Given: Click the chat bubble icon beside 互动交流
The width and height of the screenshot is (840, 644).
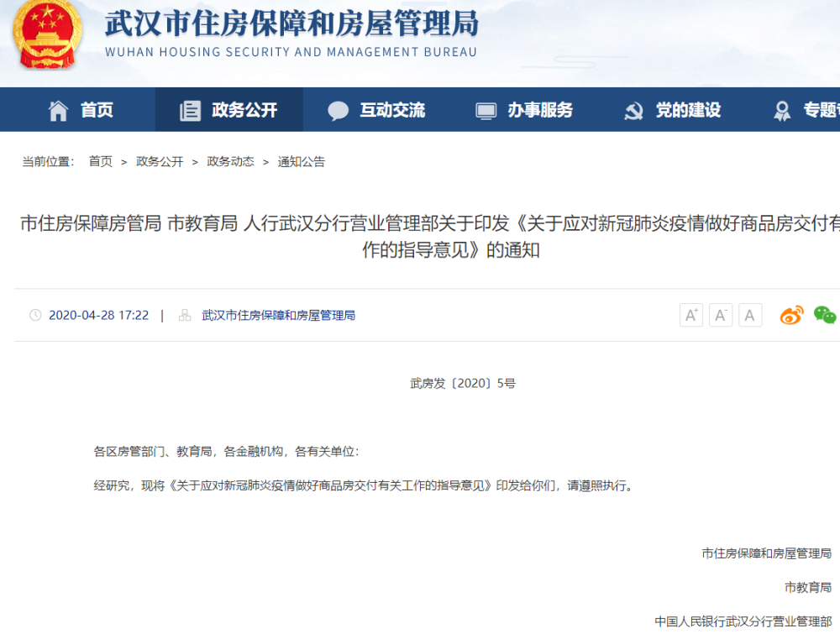Looking at the screenshot, I should [x=339, y=109].
